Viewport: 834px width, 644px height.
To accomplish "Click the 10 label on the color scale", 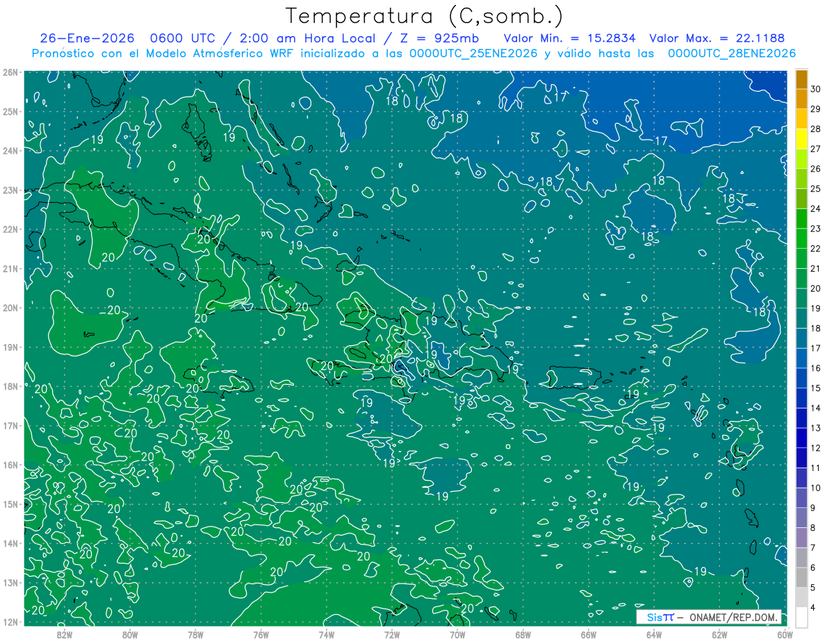I will pyautogui.click(x=816, y=488).
